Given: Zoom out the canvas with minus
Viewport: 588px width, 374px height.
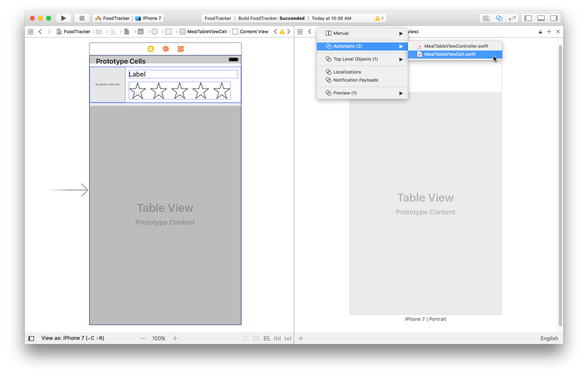Looking at the screenshot, I should (143, 339).
